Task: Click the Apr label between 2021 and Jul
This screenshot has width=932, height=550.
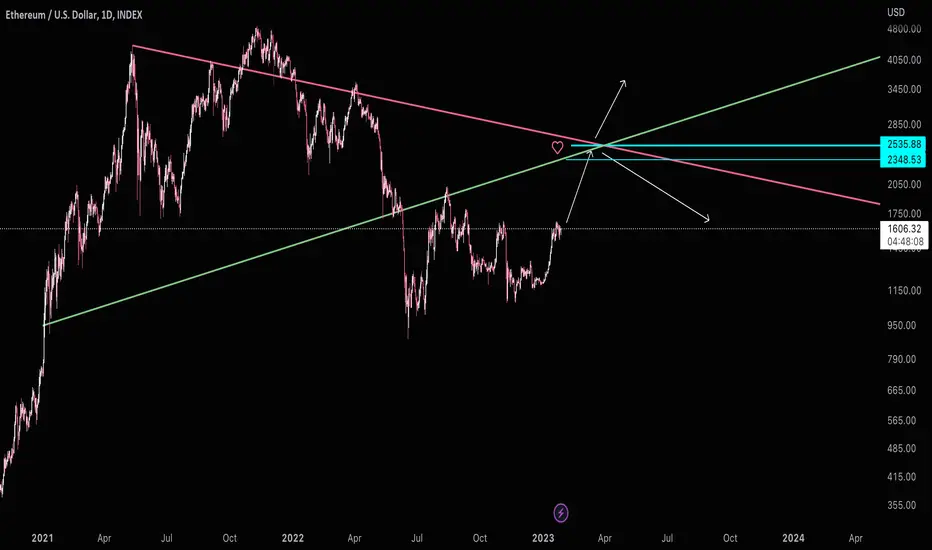Action: (104, 538)
